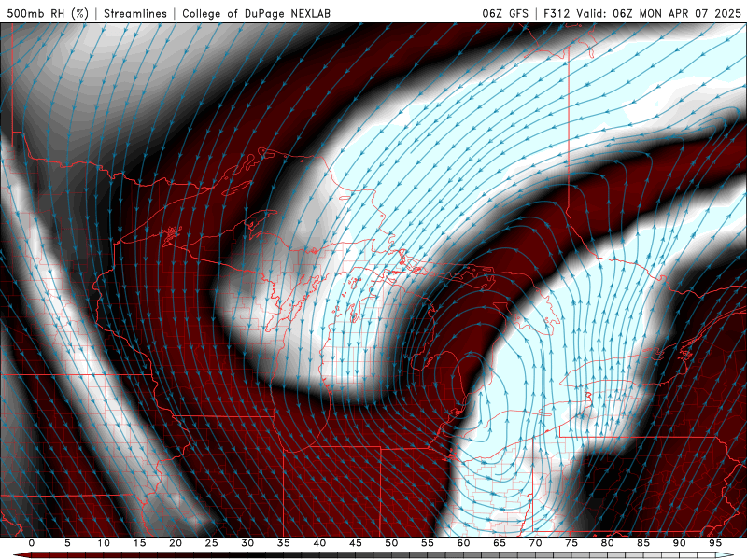The width and height of the screenshot is (747, 560).
Task: Click the "500mb RH (%)" title text
Action: click(x=48, y=13)
